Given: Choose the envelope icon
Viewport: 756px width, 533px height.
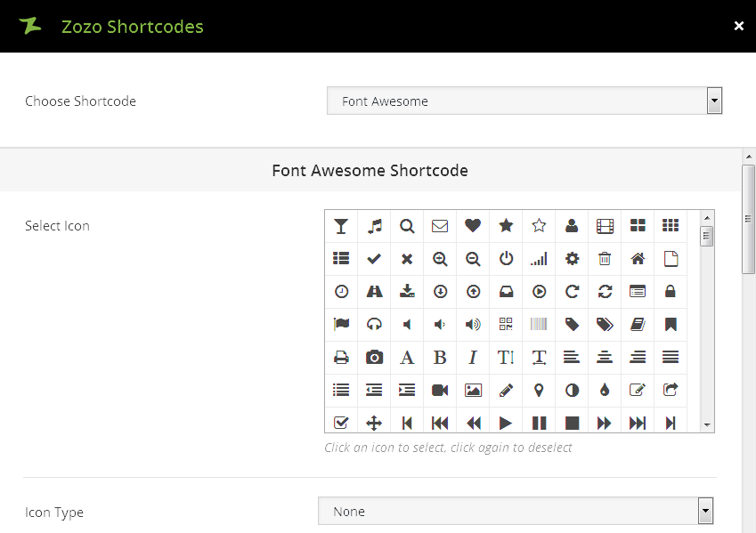Looking at the screenshot, I should 440,226.
